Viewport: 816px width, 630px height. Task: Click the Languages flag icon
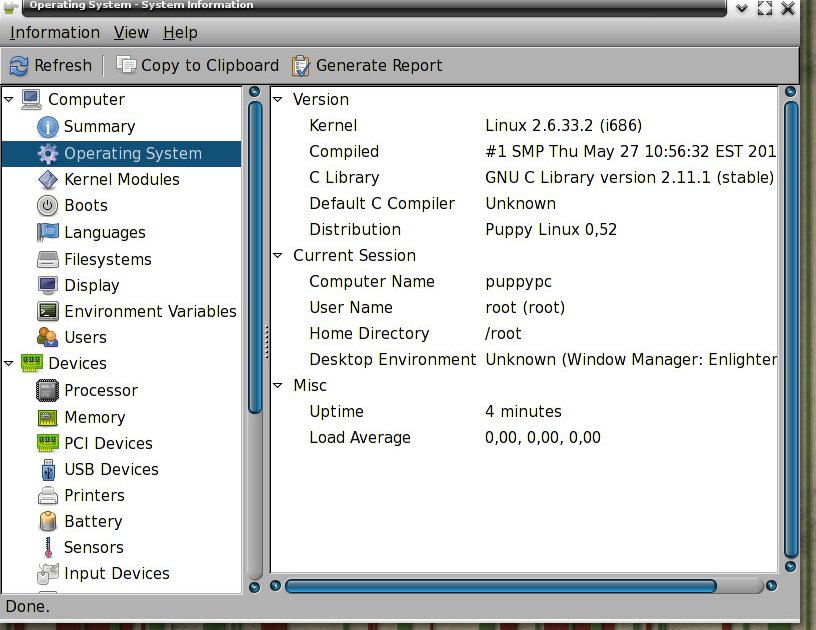tap(47, 232)
